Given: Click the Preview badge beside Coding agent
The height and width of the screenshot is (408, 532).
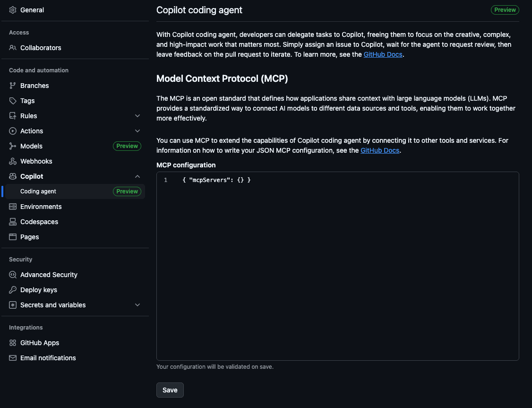Looking at the screenshot, I should point(127,191).
